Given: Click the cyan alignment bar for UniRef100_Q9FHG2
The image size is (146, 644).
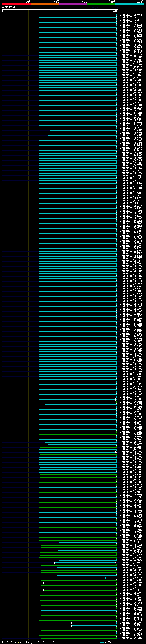Looking at the screenshot, I should click(x=78, y=15).
